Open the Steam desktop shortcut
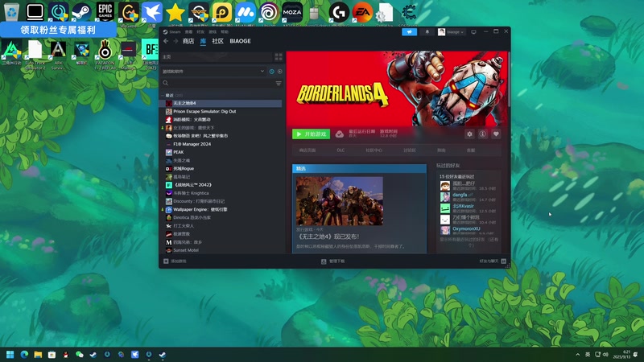644x362 pixels. [81, 12]
